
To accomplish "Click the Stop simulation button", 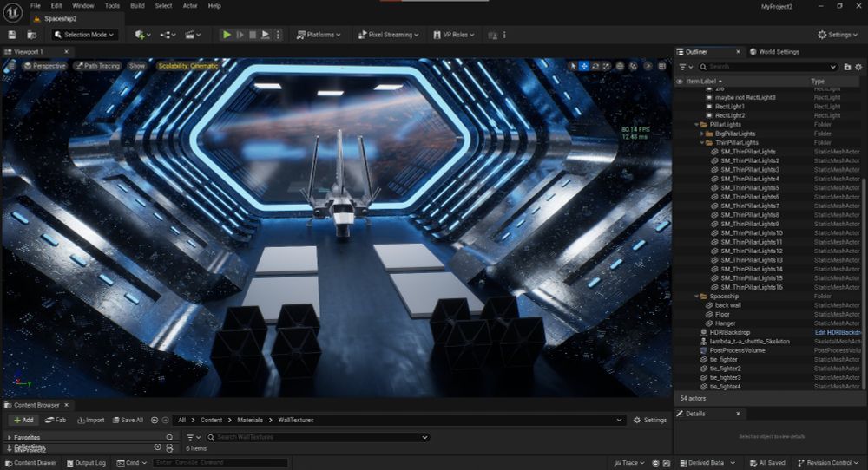I will click(252, 35).
